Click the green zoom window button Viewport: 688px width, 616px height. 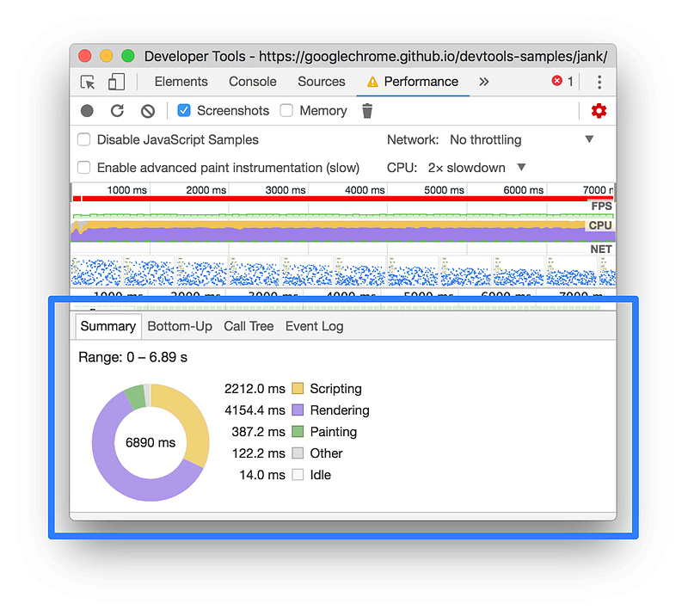point(128,56)
